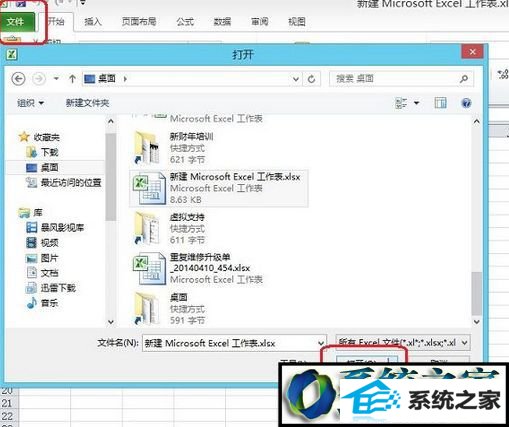Click the 文件名 input field
Viewport: 509px width, 427px height.
[230, 343]
